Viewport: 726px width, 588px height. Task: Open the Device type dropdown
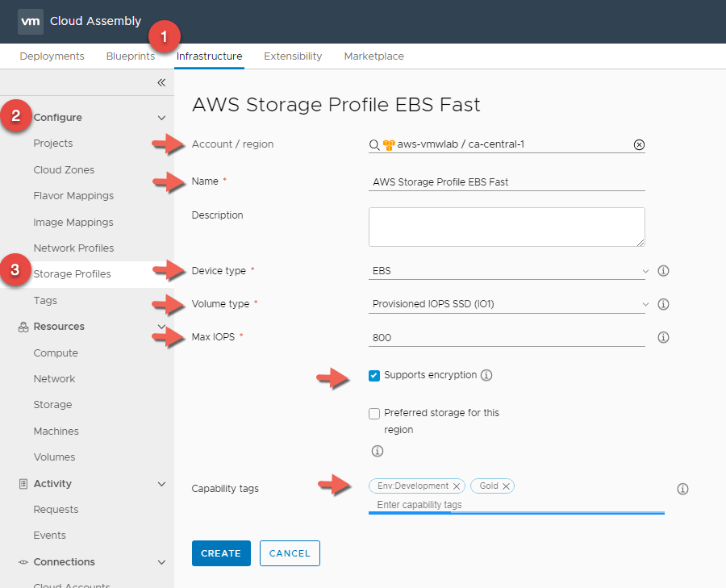pos(507,271)
